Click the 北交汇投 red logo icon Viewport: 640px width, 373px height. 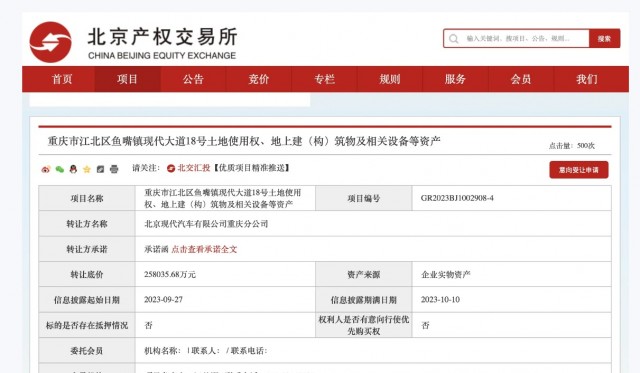tap(171, 168)
